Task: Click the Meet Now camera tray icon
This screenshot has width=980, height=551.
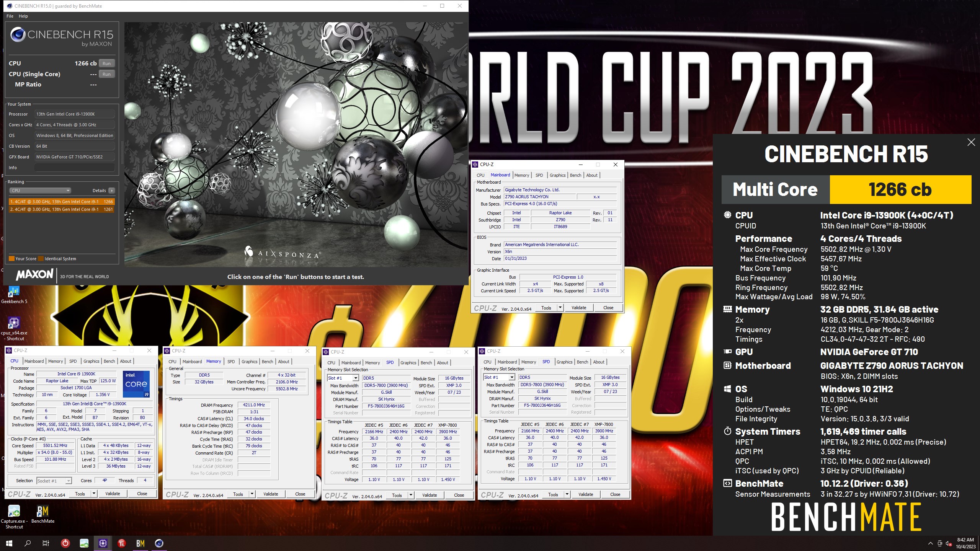Action: (940, 543)
